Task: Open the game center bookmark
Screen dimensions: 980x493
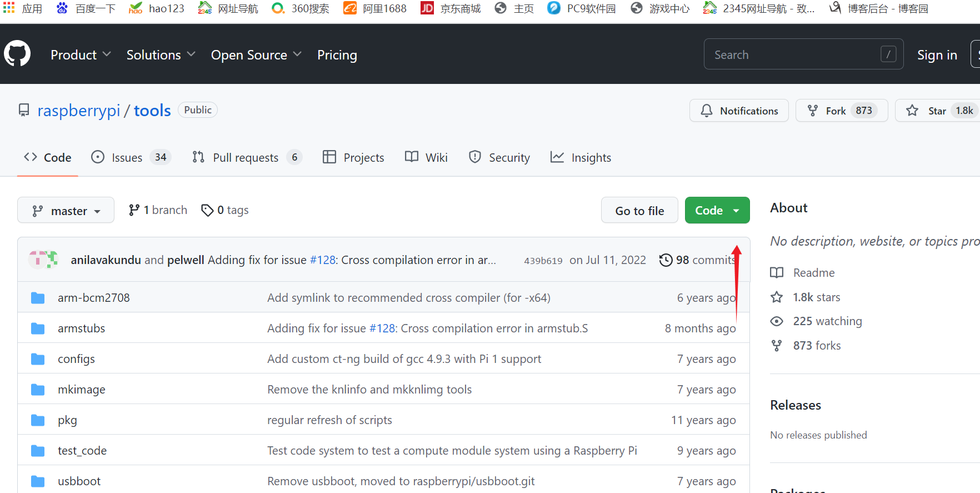Action: point(661,8)
